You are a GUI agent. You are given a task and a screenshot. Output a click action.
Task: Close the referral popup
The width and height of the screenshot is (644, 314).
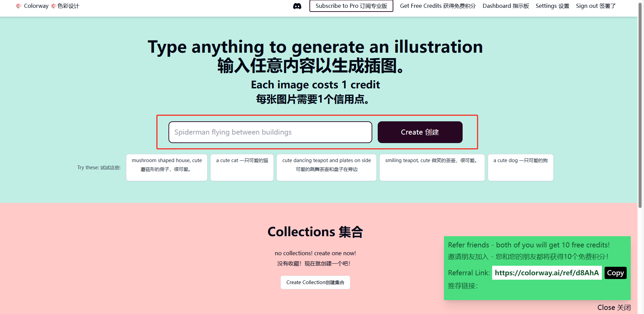coord(614,308)
